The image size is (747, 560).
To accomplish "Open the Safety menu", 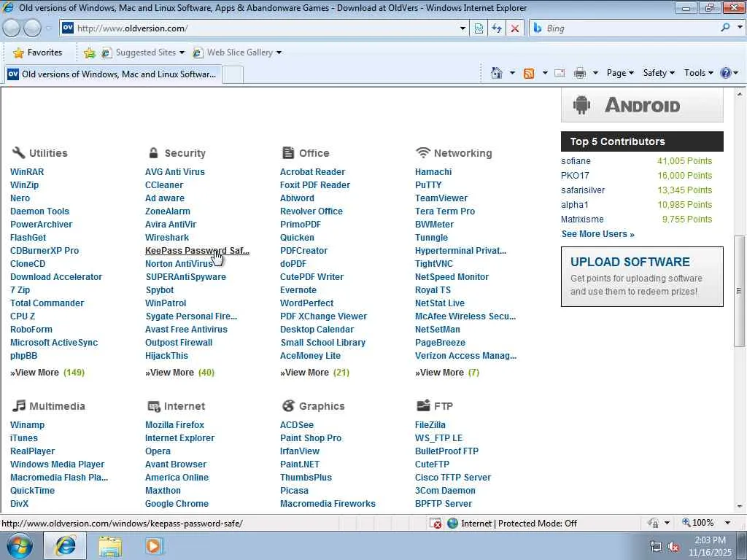I will tap(659, 73).
